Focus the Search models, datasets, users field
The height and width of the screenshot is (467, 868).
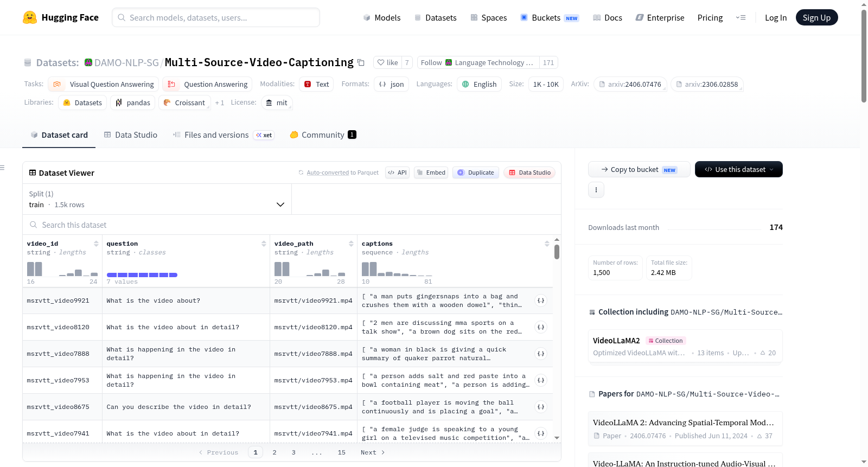(x=216, y=17)
